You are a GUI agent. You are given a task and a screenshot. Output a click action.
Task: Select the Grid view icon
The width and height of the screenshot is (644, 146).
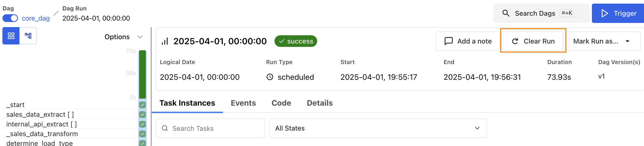tap(11, 36)
